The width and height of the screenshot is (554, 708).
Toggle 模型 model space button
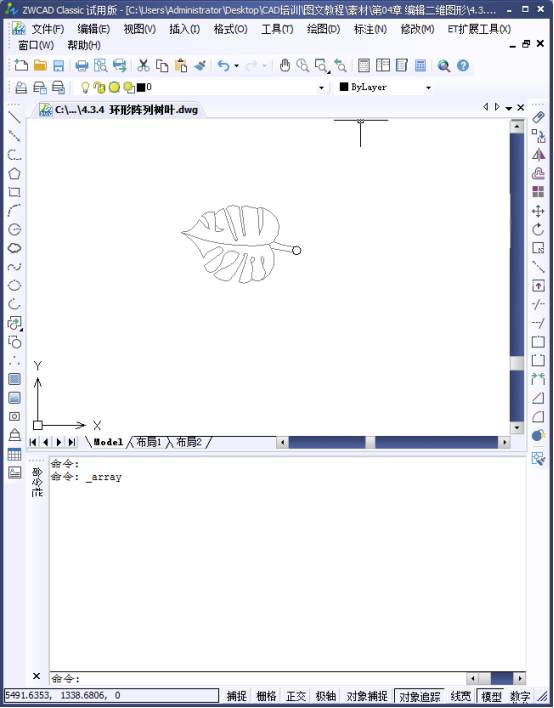tap(491, 696)
